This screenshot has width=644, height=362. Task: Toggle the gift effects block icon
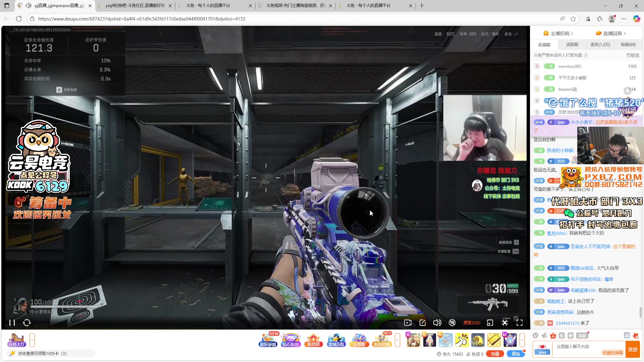[x=636, y=336]
